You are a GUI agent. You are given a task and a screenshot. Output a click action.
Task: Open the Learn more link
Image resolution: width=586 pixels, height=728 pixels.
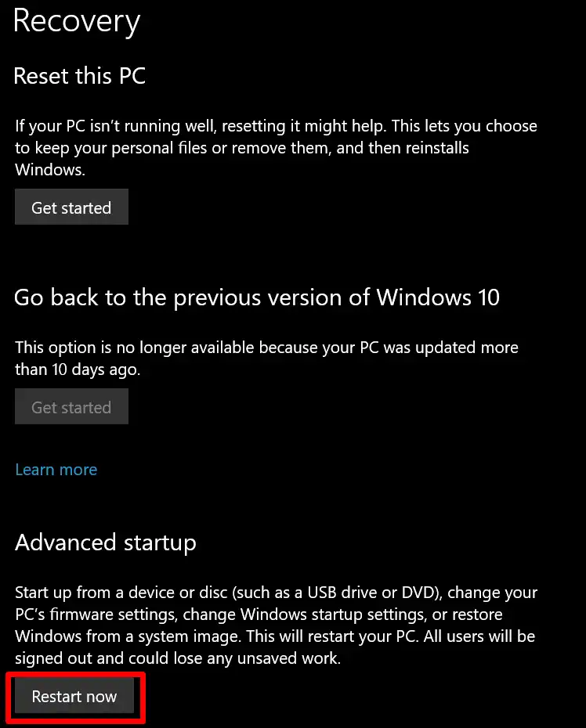click(x=56, y=470)
